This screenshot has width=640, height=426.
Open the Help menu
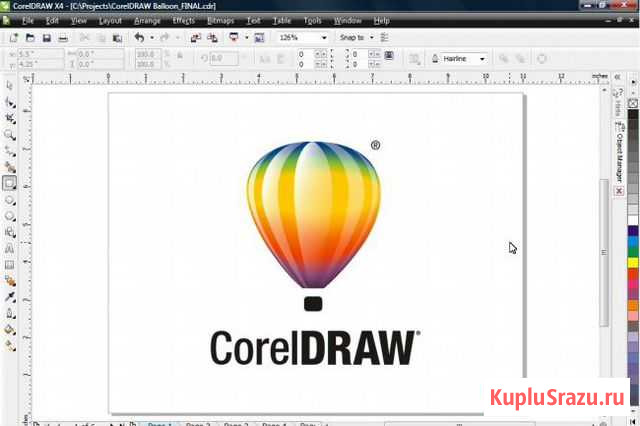pyautogui.click(x=382, y=21)
